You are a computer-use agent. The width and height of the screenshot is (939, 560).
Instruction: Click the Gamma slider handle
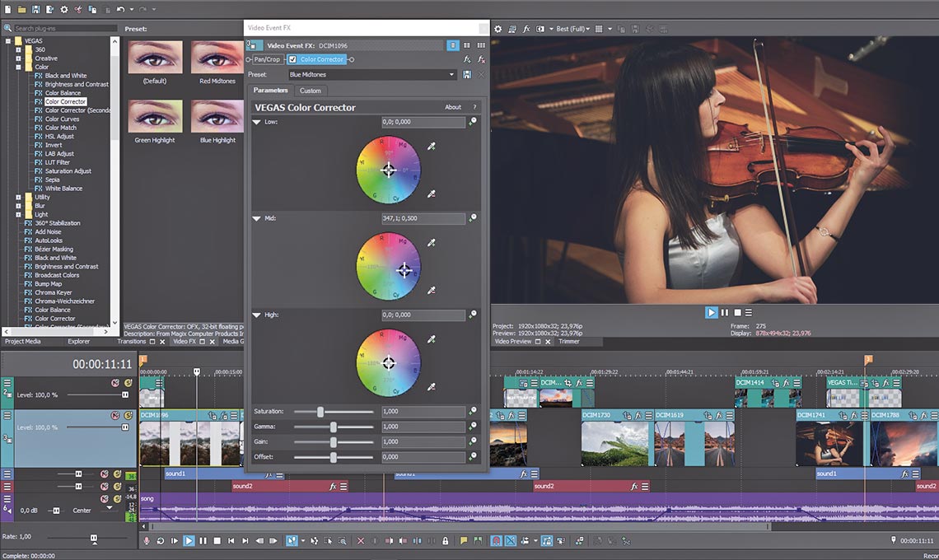333,427
